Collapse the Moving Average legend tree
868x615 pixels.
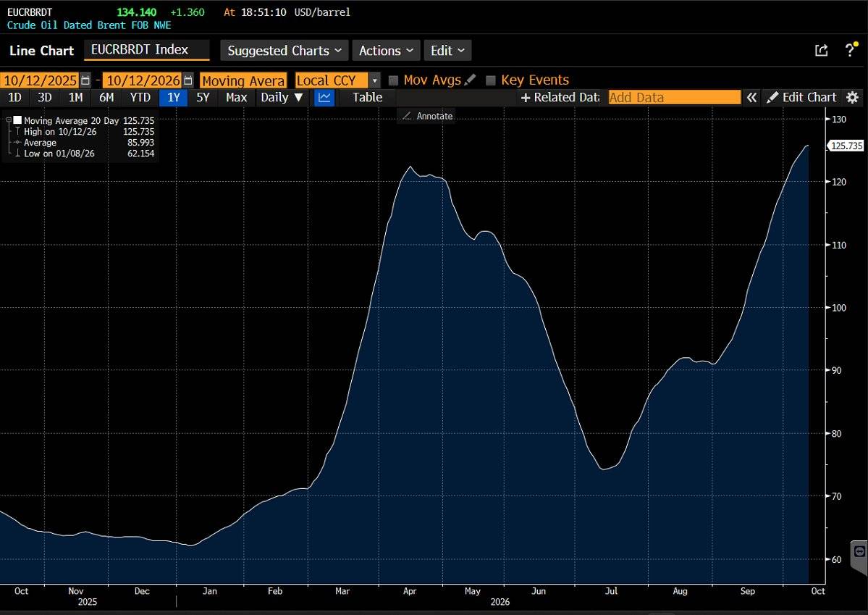click(x=9, y=120)
